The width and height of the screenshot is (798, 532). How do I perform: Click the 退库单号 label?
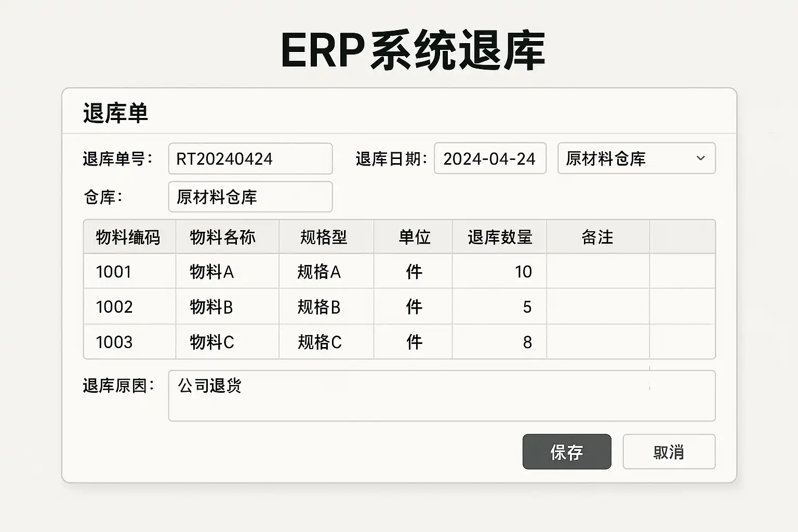(x=118, y=158)
